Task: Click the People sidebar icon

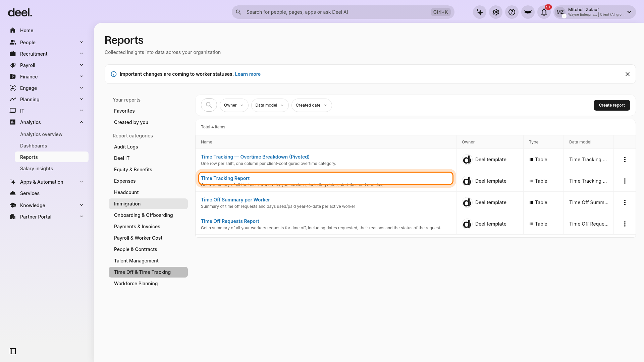Action: click(x=13, y=43)
